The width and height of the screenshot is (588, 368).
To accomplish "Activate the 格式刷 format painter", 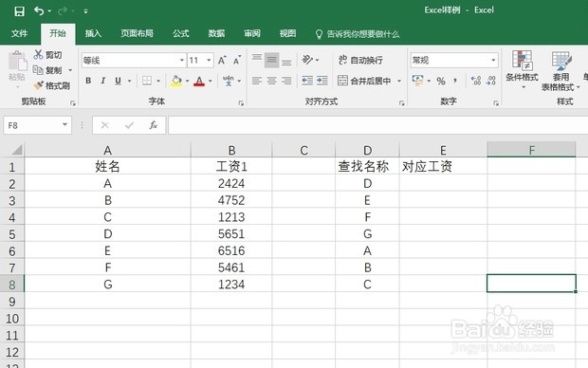I will [x=51, y=86].
